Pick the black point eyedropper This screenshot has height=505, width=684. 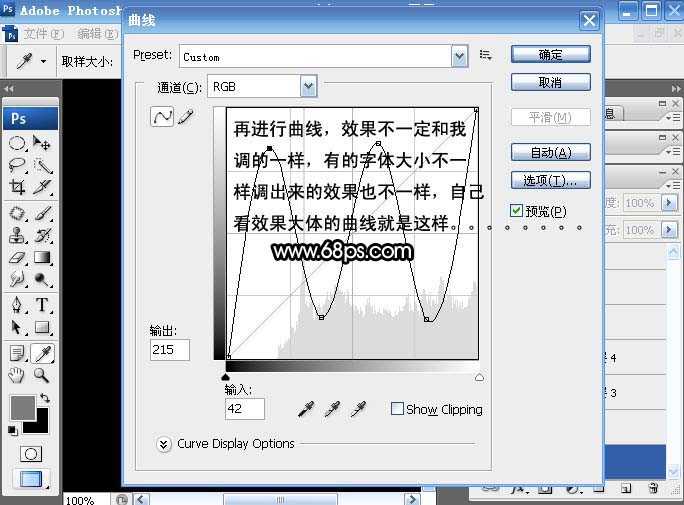[x=306, y=409]
